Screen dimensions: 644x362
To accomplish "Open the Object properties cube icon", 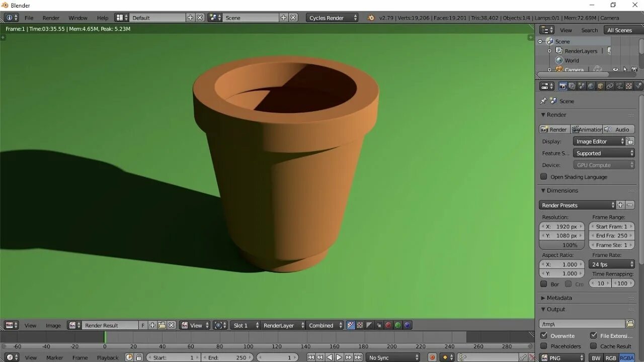I will point(600,86).
